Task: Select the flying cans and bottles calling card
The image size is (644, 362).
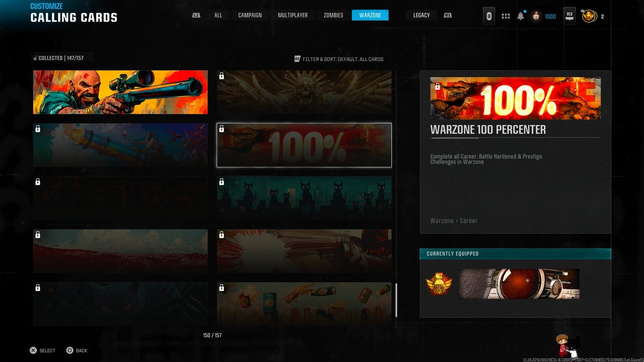Action: click(304, 304)
